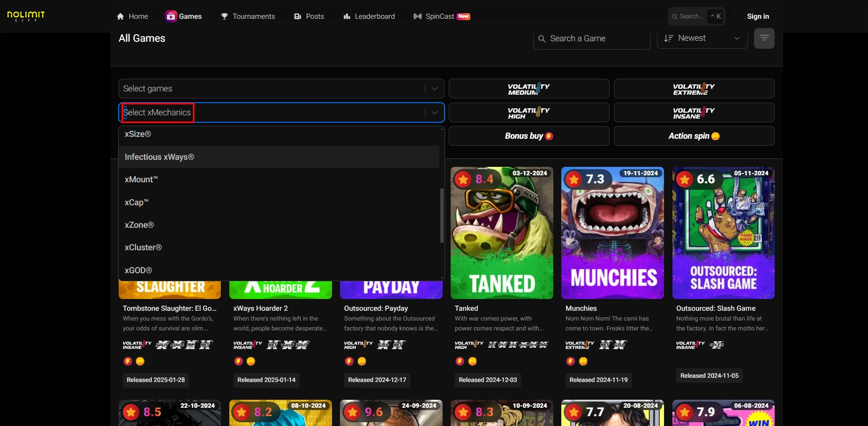This screenshot has height=426, width=868.
Task: Click the 8.5 rated game card
Action: 170,413
